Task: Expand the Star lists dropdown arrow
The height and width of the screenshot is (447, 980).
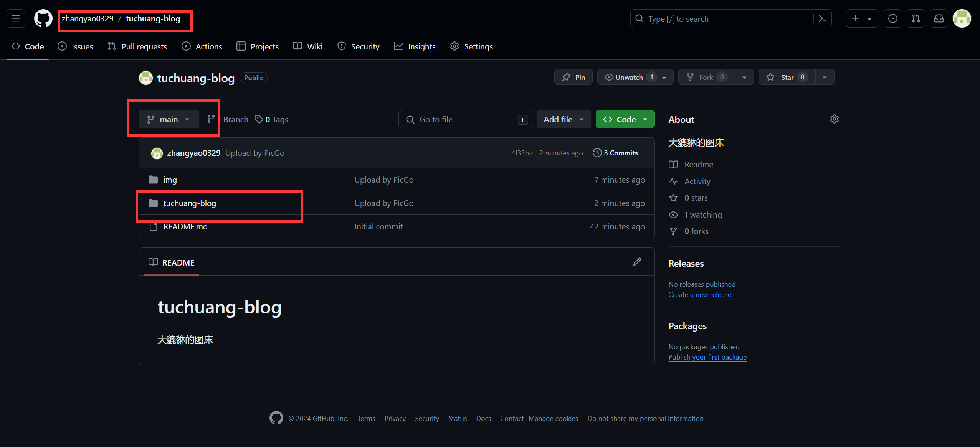Action: (825, 77)
